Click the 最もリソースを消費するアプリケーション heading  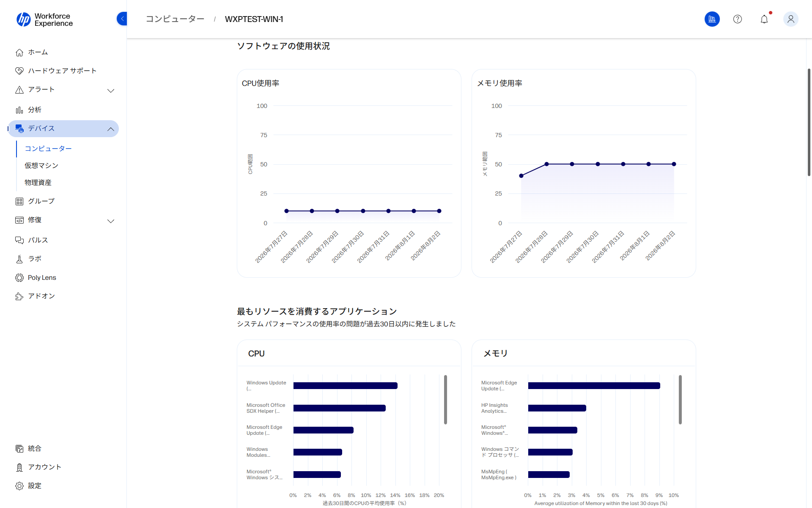(x=317, y=312)
